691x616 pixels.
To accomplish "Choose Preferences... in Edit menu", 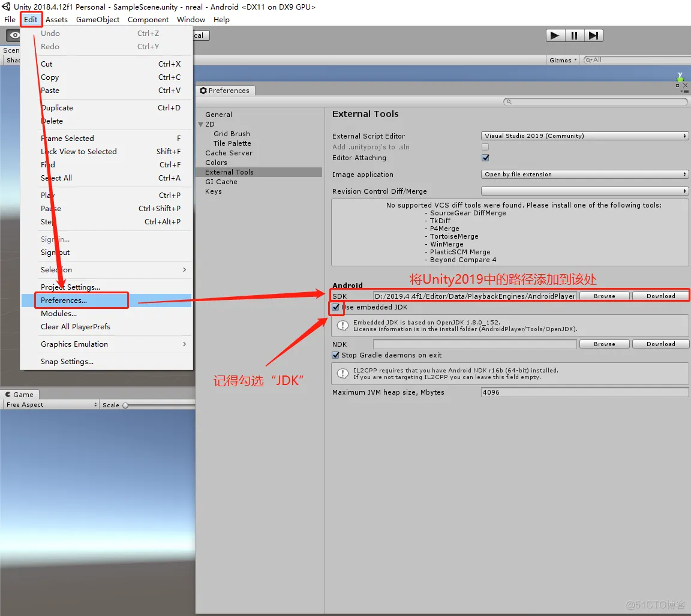I will [x=106, y=301].
